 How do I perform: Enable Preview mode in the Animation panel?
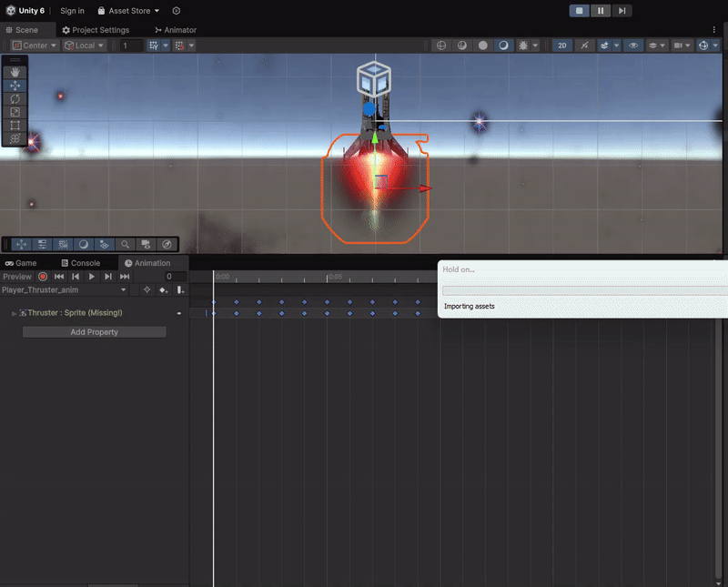pyautogui.click(x=17, y=277)
